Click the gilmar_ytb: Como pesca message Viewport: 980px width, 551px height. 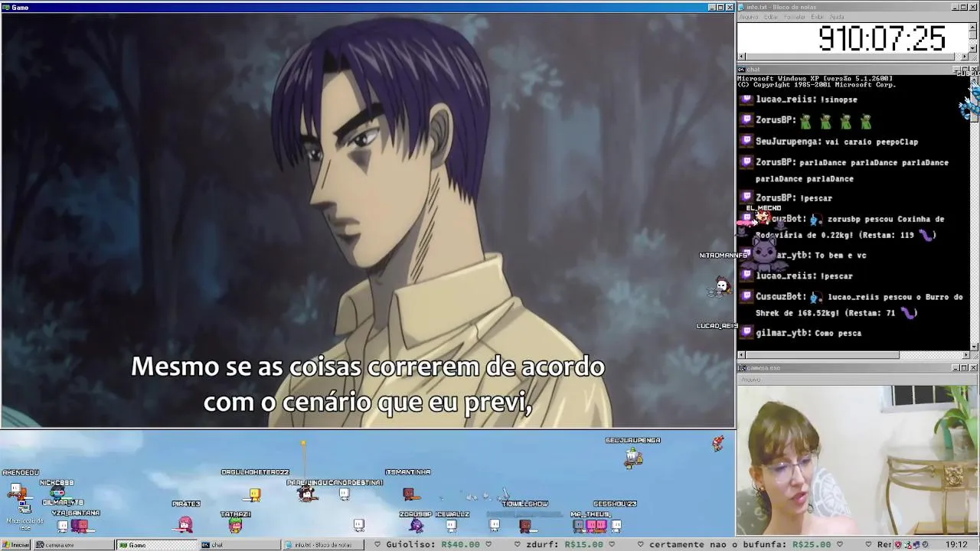808,333
